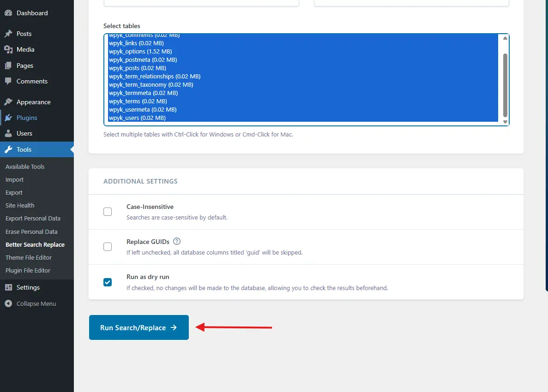Click the Users person icon
548x392 pixels.
[8, 133]
